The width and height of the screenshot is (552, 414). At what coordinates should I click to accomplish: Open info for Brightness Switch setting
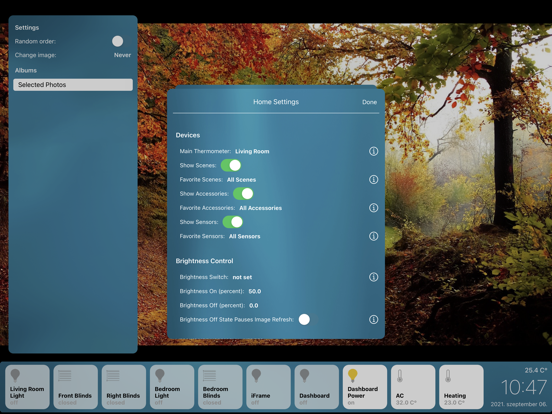[374, 277]
